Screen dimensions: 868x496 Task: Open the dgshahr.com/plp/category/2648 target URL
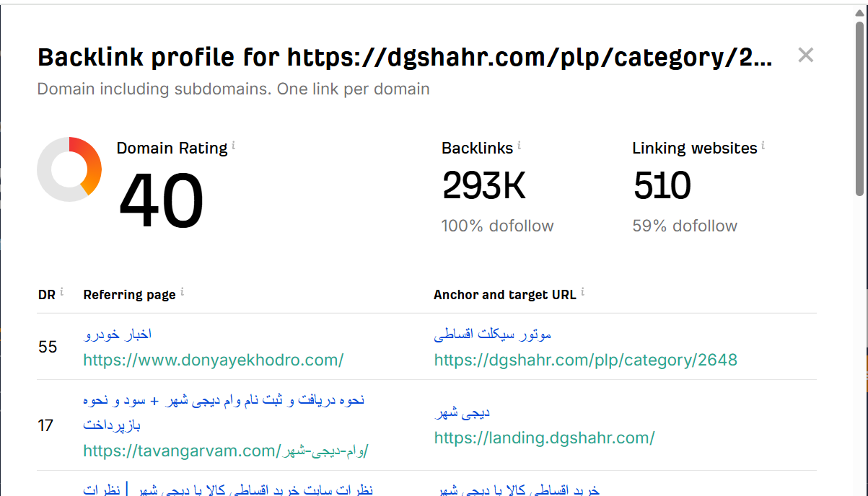click(x=585, y=359)
